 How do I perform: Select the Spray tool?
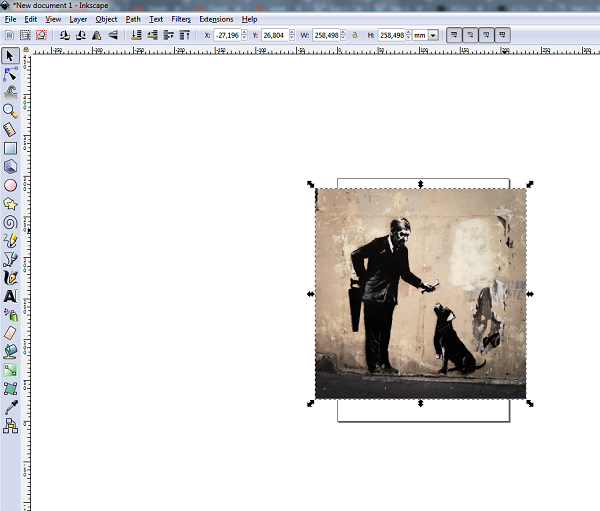click(x=10, y=315)
